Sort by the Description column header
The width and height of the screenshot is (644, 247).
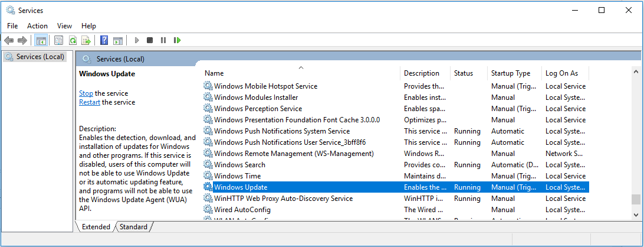pos(426,73)
